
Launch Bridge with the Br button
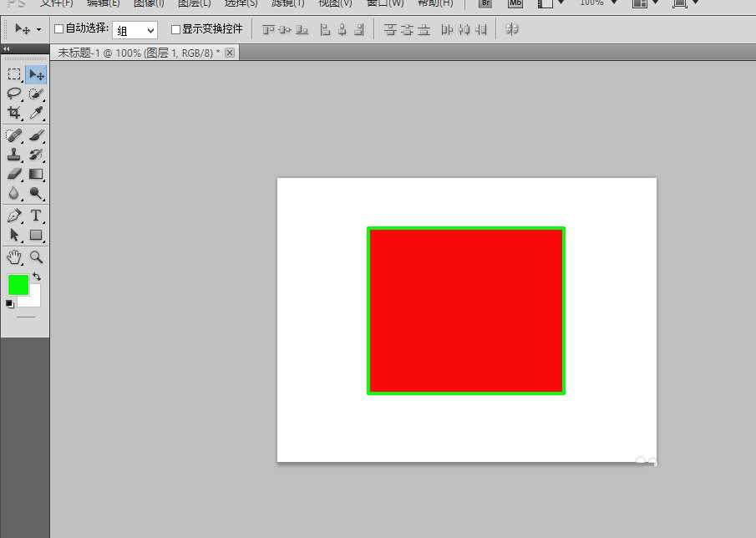485,3
